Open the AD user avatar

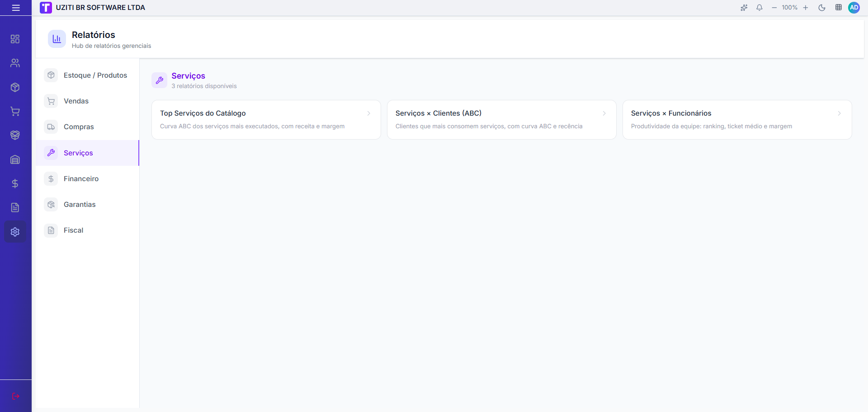(854, 8)
